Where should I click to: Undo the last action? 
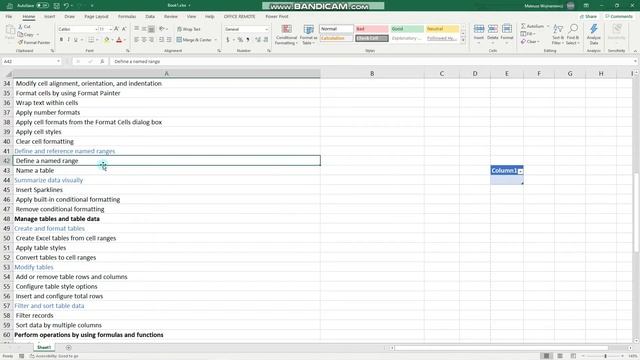tap(67, 6)
